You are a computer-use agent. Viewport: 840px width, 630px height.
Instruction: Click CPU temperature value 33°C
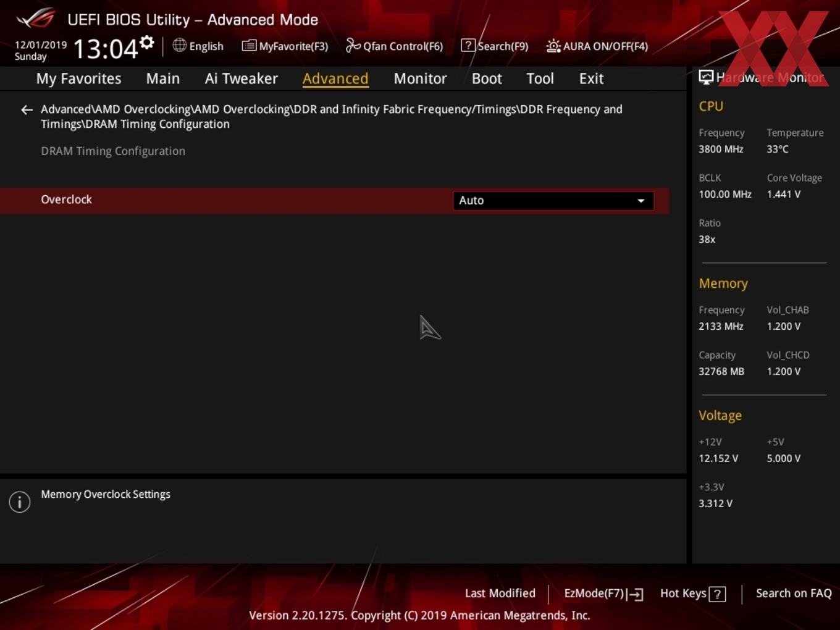[x=778, y=149]
